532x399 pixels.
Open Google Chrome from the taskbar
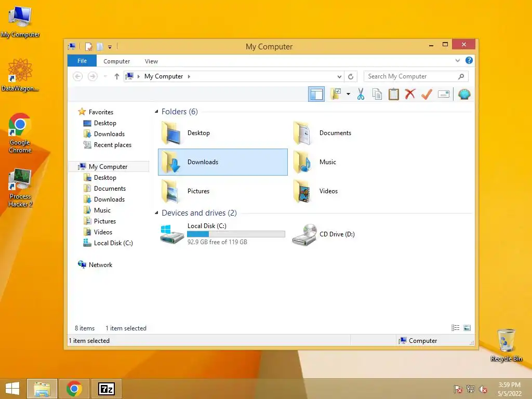coord(74,389)
